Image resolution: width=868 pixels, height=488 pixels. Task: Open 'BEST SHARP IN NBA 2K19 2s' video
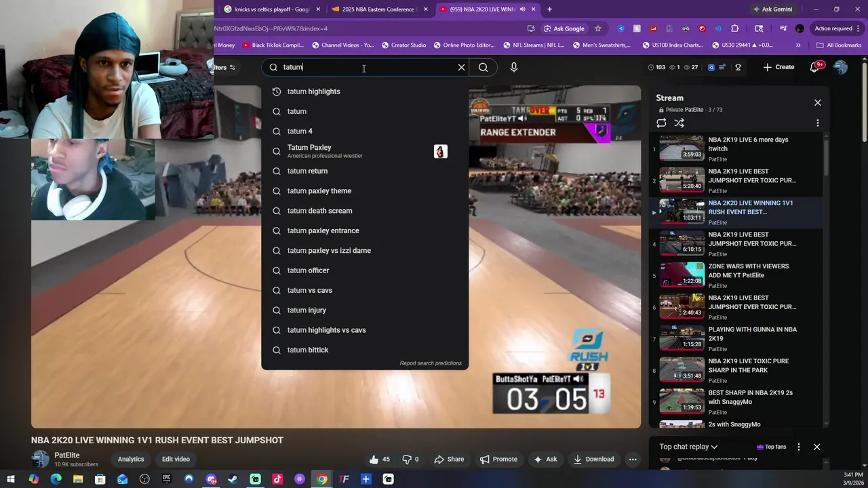[x=736, y=401]
